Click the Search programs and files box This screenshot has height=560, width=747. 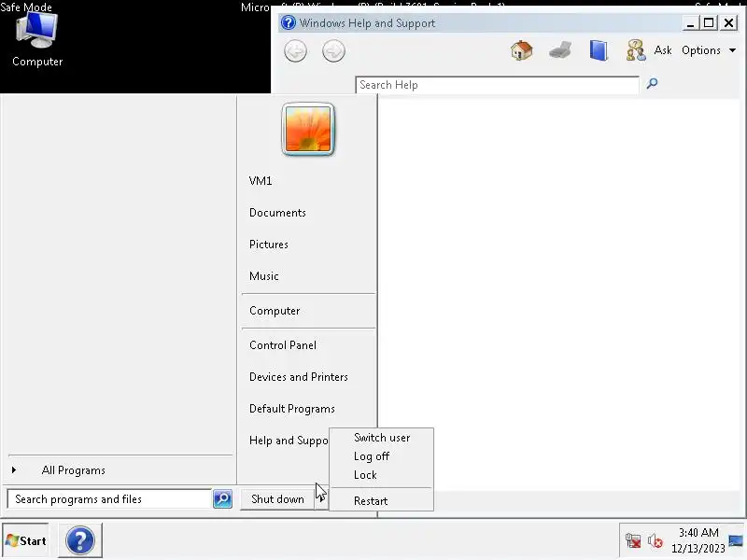(109, 499)
